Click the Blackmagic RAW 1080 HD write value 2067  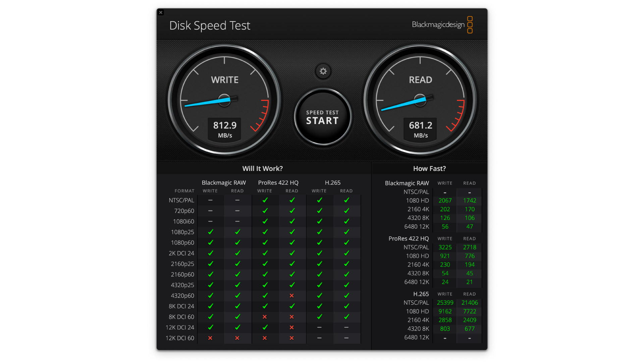445,200
